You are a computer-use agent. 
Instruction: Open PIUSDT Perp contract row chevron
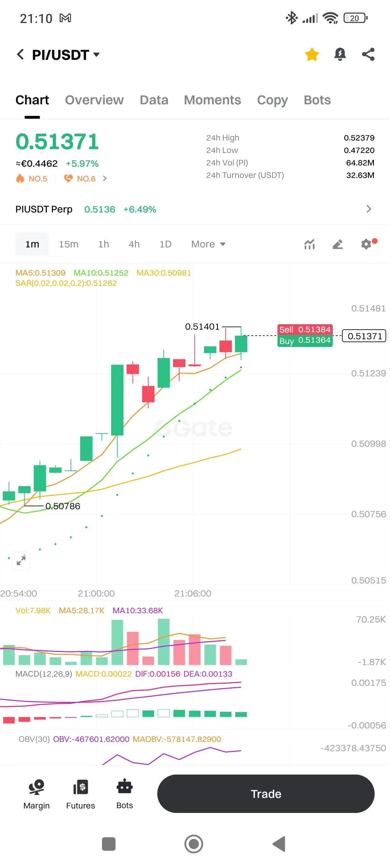click(x=369, y=209)
